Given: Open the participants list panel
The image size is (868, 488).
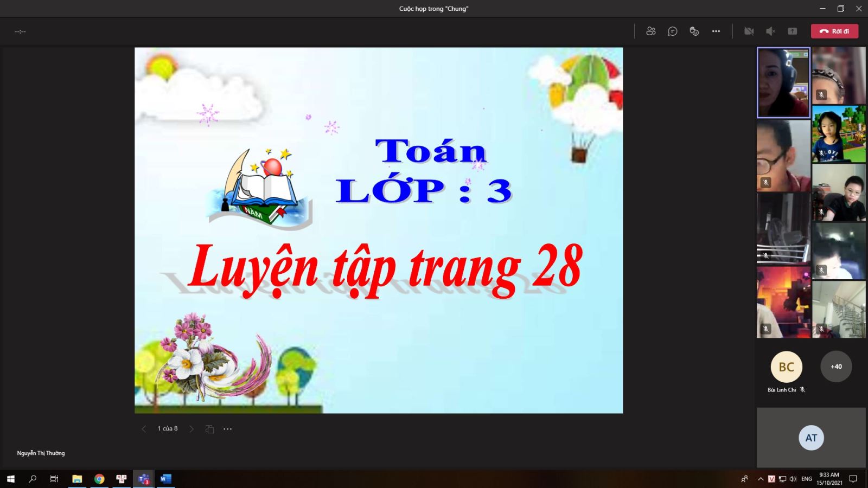Looking at the screenshot, I should coord(651,31).
